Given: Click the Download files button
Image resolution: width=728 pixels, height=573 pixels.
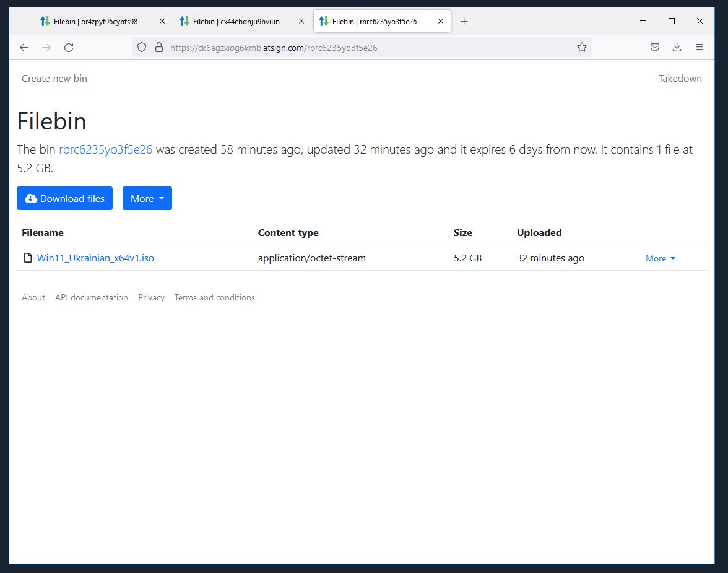Looking at the screenshot, I should pyautogui.click(x=64, y=198).
